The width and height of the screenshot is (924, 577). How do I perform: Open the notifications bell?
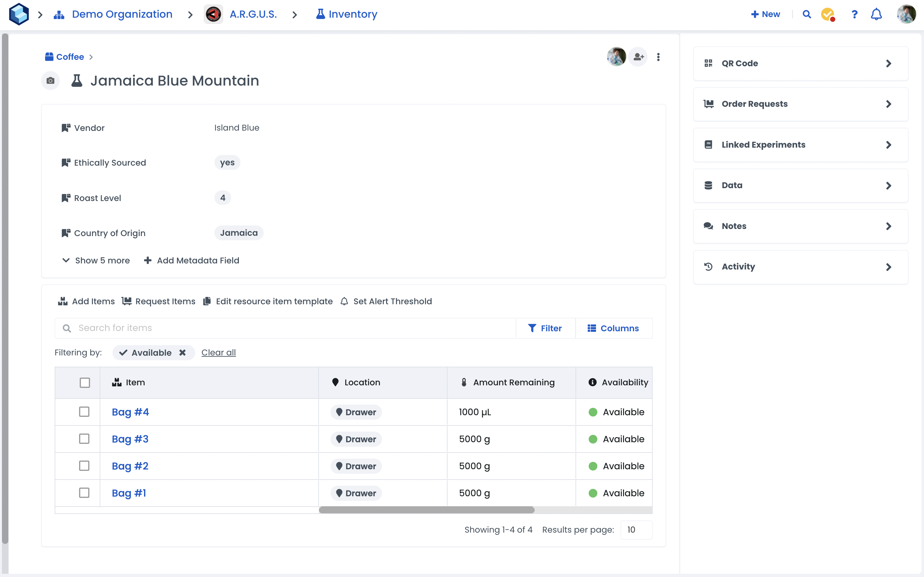click(x=876, y=14)
